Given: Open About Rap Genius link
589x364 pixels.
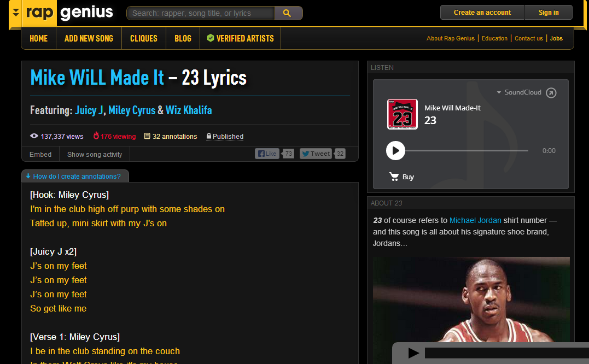Looking at the screenshot, I should [451, 38].
